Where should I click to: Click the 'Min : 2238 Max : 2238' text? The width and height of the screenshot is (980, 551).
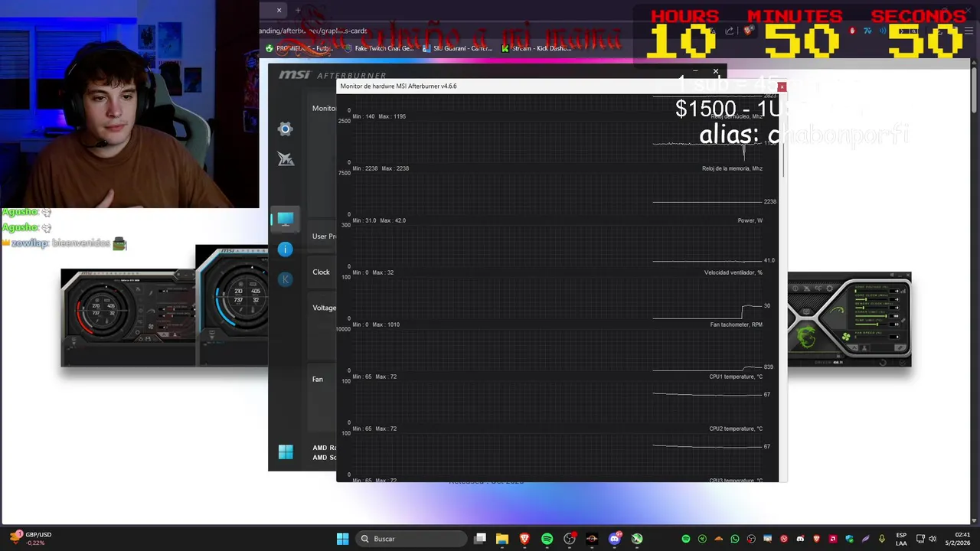point(381,168)
